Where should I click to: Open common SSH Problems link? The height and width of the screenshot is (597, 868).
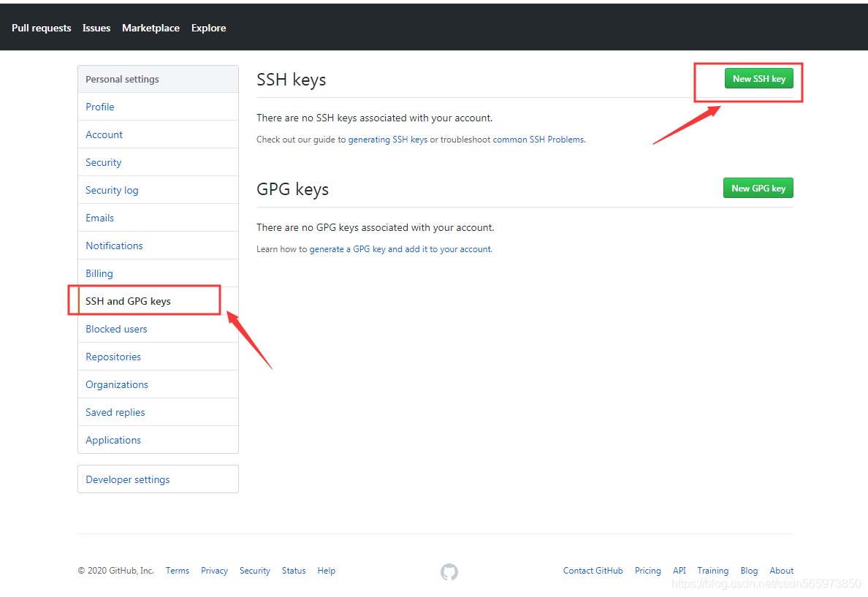[x=538, y=140]
